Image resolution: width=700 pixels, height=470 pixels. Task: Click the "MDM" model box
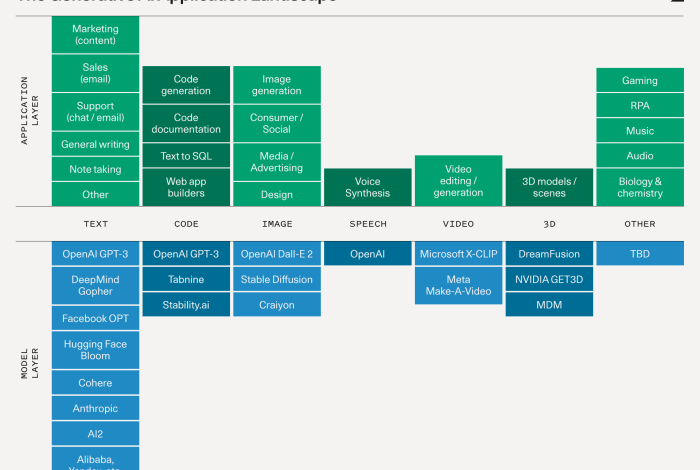[549, 304]
